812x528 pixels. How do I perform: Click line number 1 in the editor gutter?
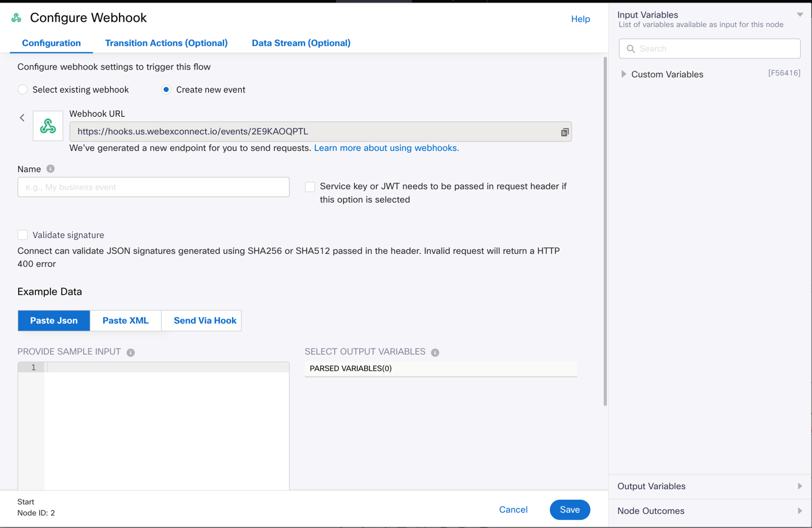(34, 368)
